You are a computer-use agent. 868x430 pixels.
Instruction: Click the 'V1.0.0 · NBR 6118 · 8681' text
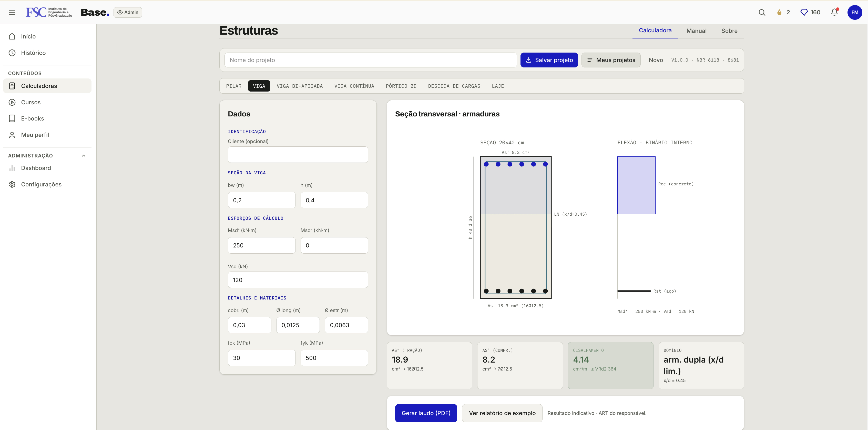(x=705, y=60)
